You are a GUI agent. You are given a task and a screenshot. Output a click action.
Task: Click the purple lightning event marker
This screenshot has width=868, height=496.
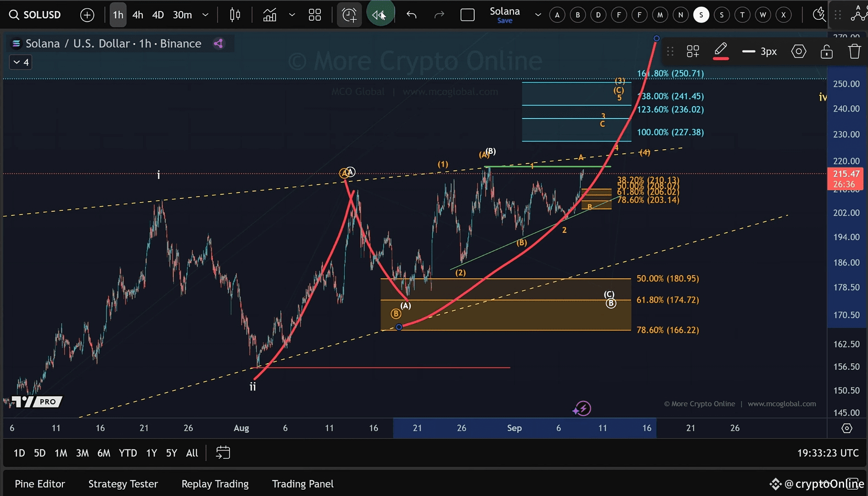pyautogui.click(x=582, y=408)
